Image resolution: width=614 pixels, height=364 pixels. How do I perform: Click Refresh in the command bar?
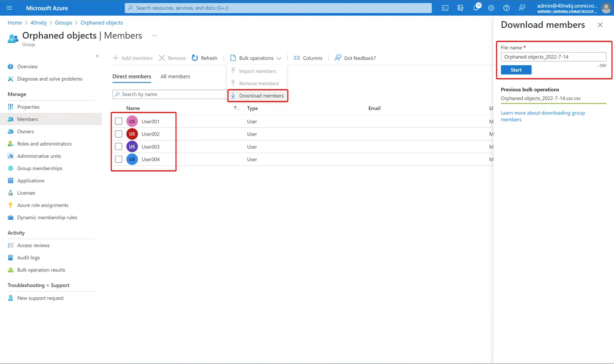(x=204, y=58)
